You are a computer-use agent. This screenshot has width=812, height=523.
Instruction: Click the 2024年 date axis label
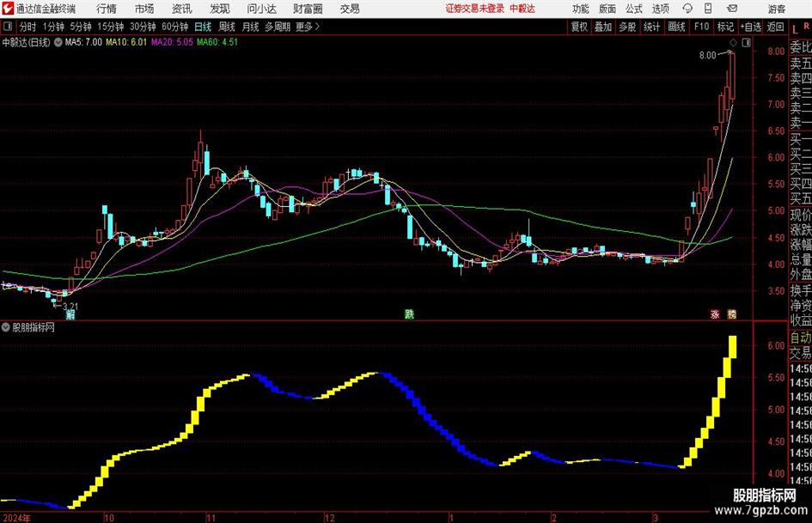pos(16,518)
